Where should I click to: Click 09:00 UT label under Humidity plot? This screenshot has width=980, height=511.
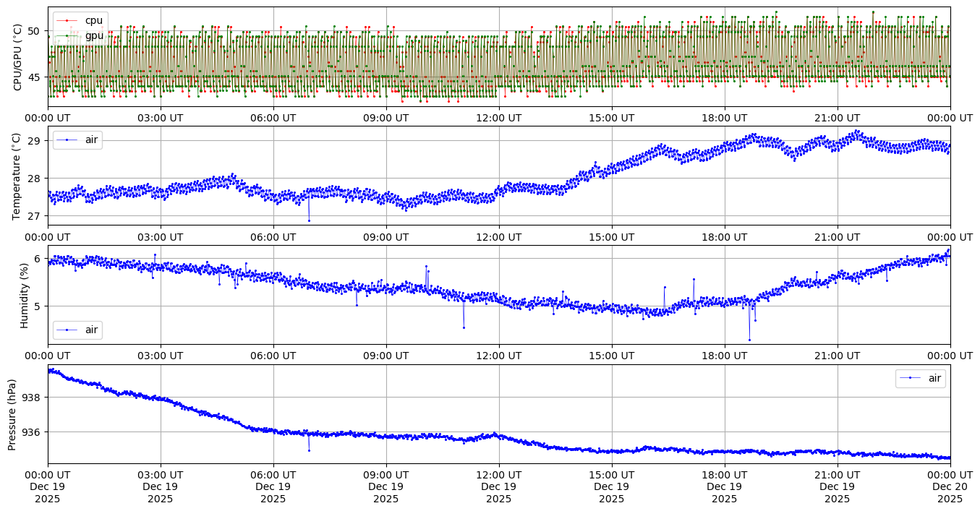pyautogui.click(x=385, y=356)
